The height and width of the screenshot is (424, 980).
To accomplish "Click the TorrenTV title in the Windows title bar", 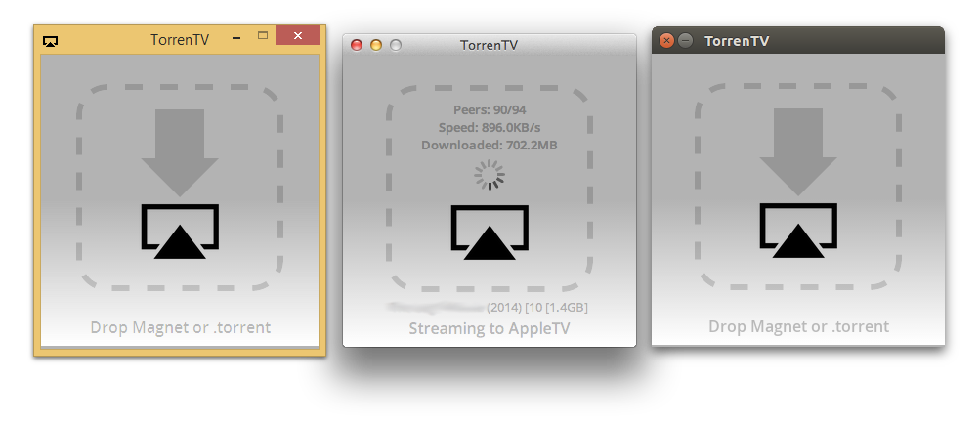I will 180,40.
